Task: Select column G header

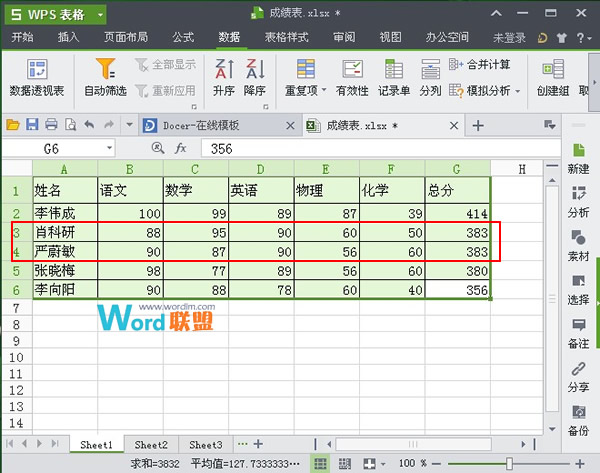Action: click(x=457, y=169)
